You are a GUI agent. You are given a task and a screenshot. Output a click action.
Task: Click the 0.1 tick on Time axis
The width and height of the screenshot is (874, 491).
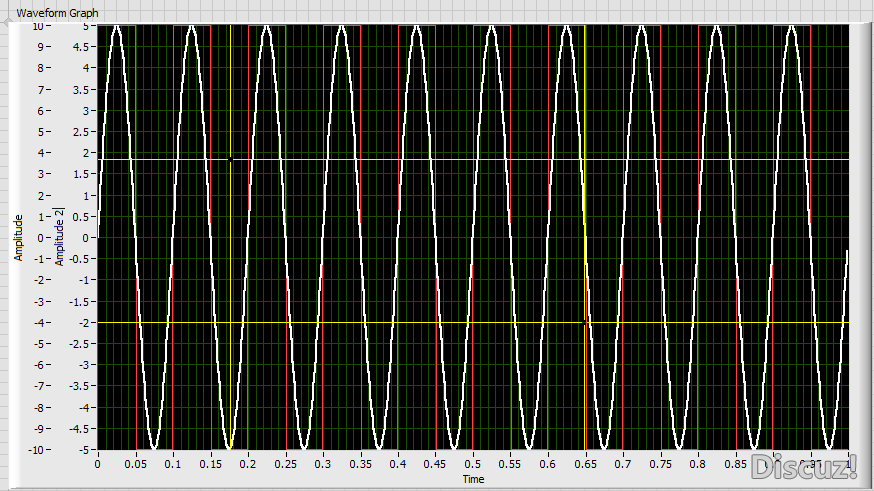coord(173,464)
